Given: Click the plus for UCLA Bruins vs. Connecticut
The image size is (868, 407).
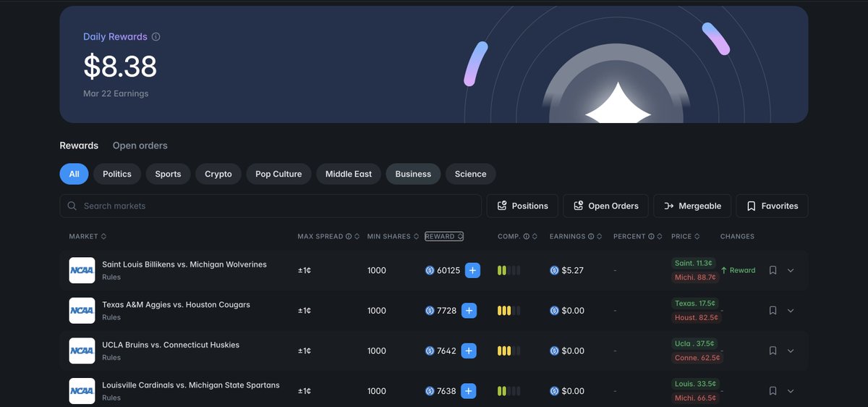Looking at the screenshot, I should 469,351.
